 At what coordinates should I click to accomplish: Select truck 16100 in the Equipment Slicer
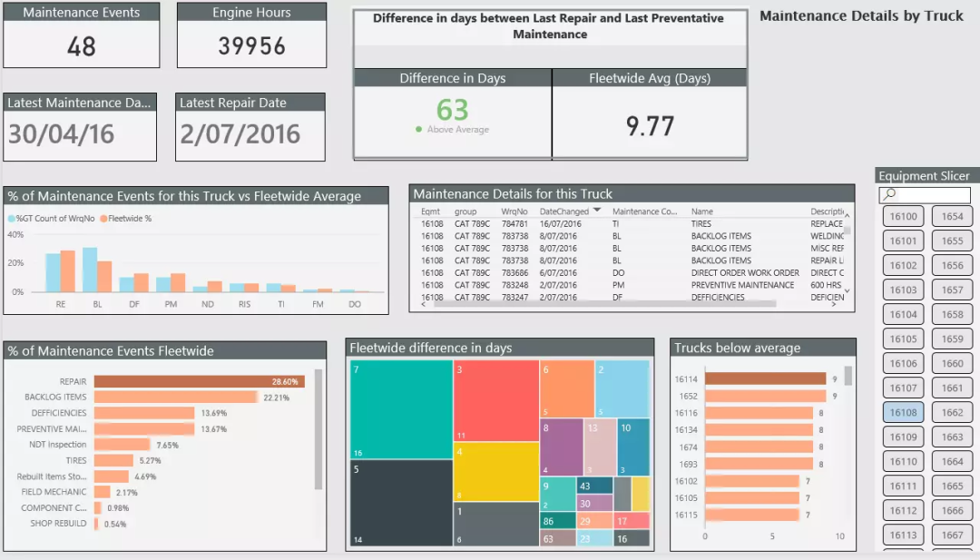[903, 216]
